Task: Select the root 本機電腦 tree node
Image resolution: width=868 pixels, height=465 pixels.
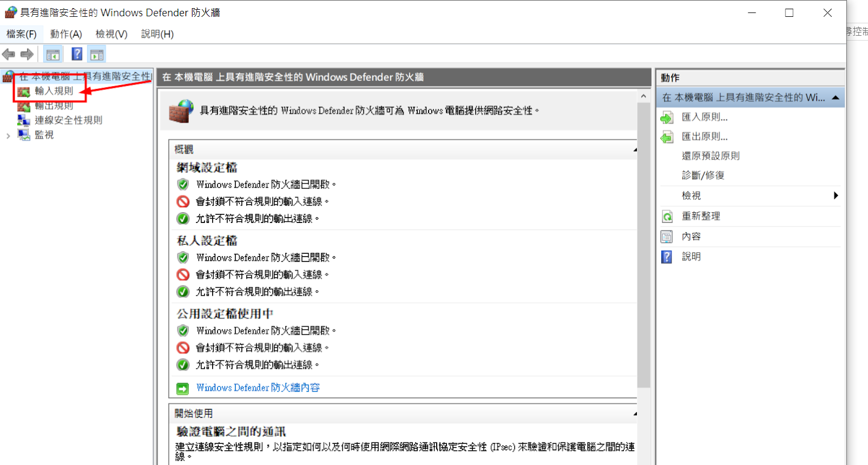Action: pyautogui.click(x=85, y=77)
